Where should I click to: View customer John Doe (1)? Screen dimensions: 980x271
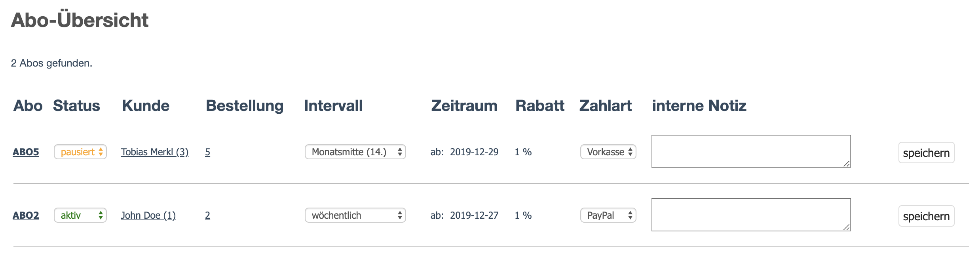[148, 216]
